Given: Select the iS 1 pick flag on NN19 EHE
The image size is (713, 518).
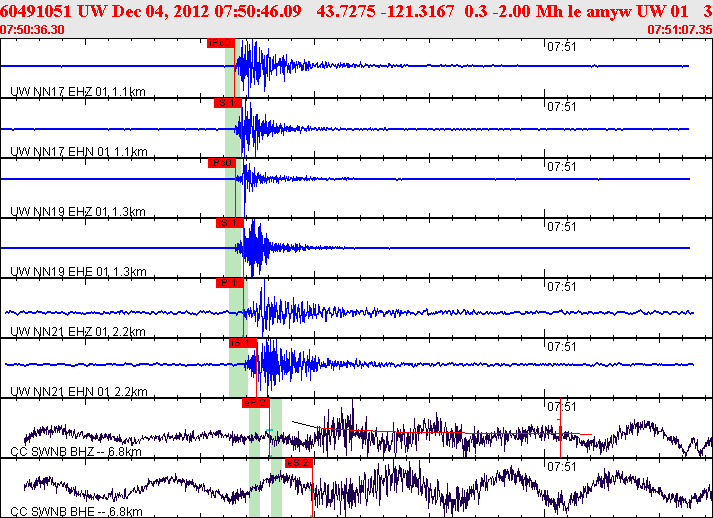Looking at the screenshot, I should click(230, 223).
